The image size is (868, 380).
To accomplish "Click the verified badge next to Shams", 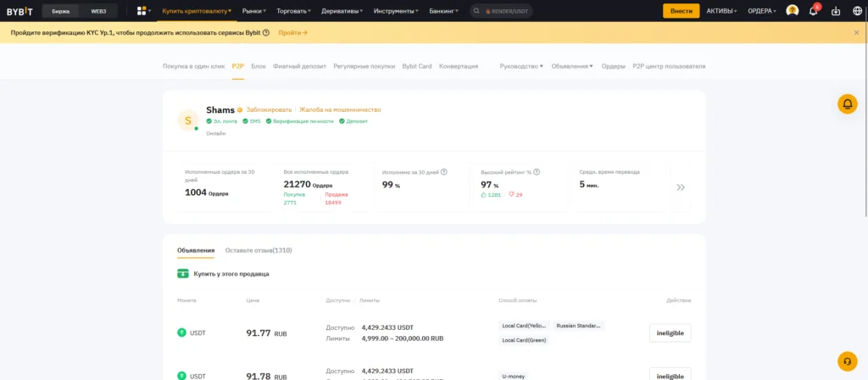I will 240,110.
